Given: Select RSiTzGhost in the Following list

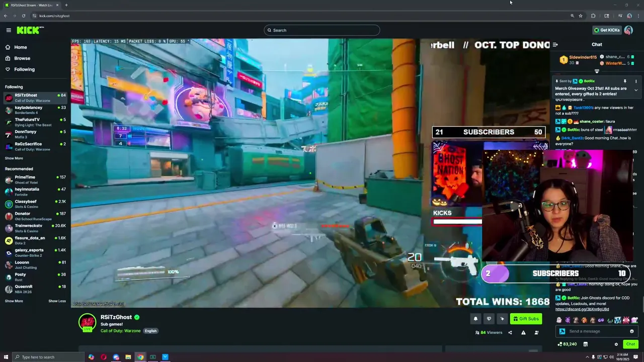Looking at the screenshot, I should pyautogui.click(x=35, y=98).
